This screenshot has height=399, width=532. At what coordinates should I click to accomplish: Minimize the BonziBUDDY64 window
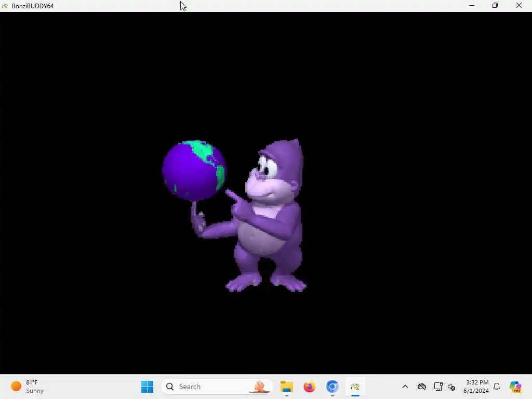(x=472, y=6)
